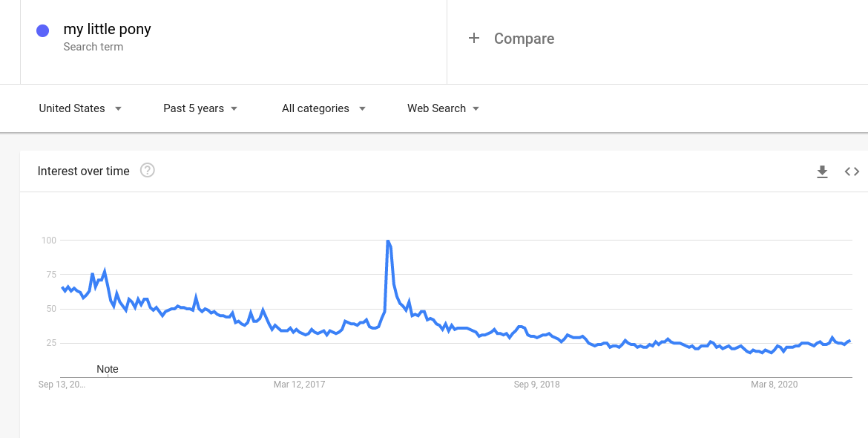Click the Mar 12, 2017 axis label
Viewport: 868px width, 438px height.
(x=300, y=385)
